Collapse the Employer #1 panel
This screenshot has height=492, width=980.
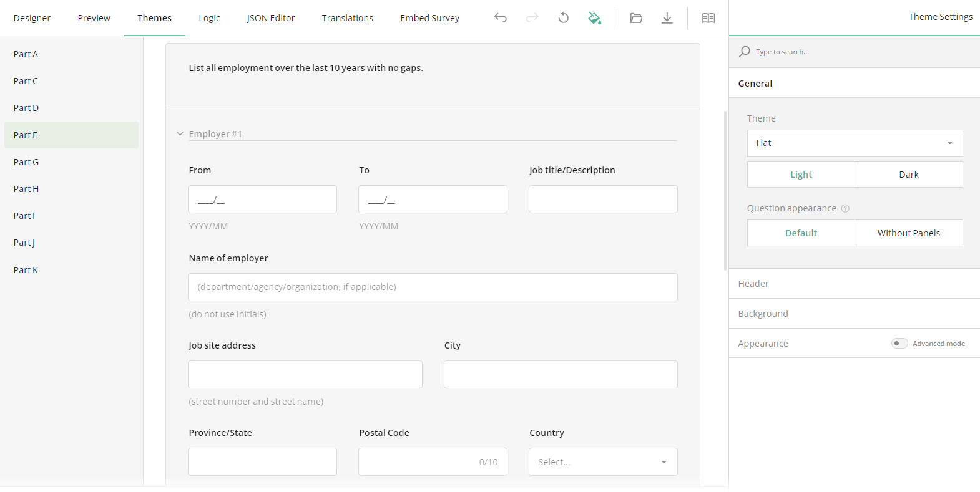(180, 134)
